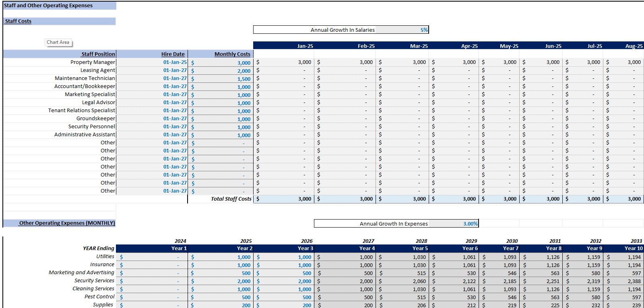Select the Property Manager row label
Viewport: 644px width, 308px height.
[93, 62]
